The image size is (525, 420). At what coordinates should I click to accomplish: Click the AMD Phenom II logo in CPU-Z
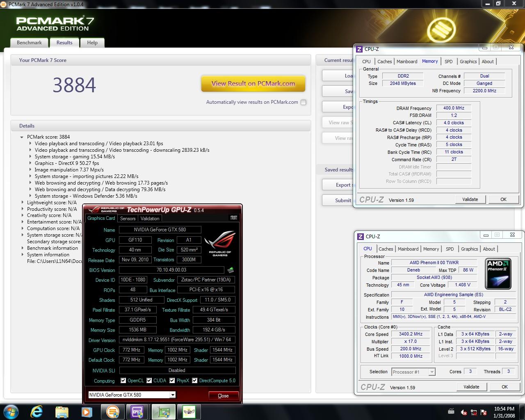498,274
